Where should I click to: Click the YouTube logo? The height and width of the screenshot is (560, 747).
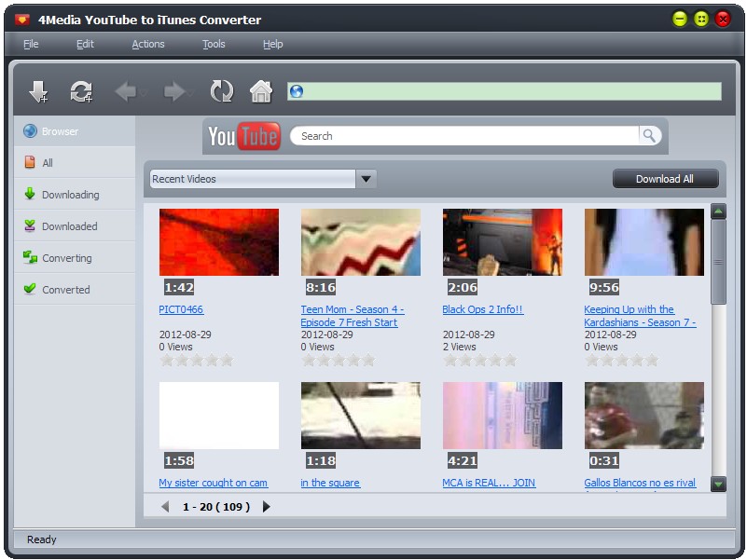coord(244,136)
